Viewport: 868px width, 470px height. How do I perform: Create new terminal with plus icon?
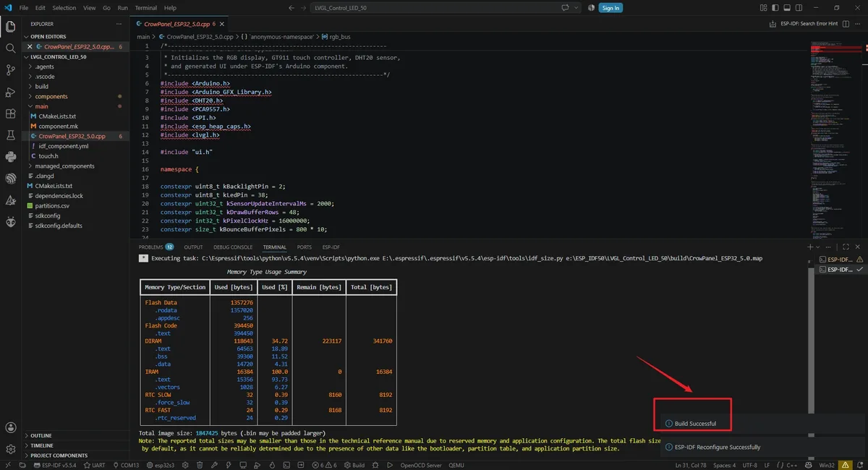(x=809, y=247)
